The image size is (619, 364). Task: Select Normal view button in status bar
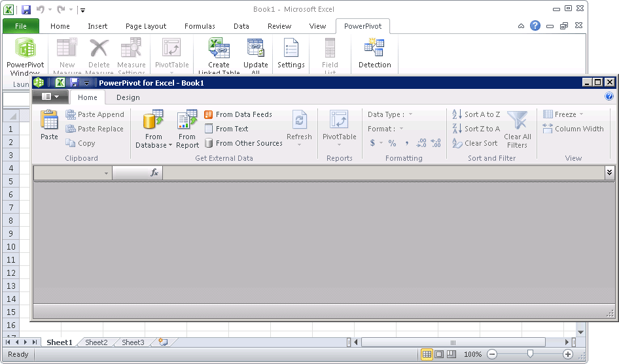click(x=427, y=354)
